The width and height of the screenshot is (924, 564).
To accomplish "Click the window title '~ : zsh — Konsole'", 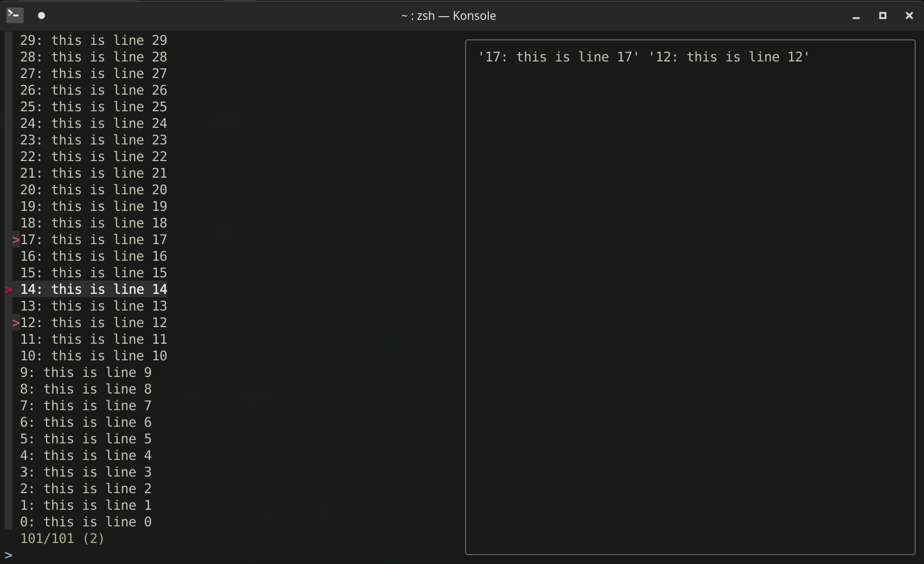I will [x=448, y=15].
